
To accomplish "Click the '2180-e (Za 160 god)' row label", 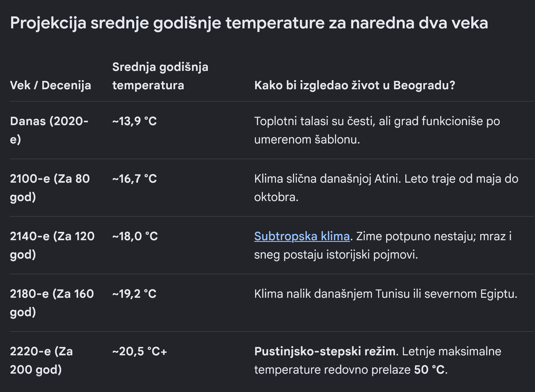I will coord(52,303).
